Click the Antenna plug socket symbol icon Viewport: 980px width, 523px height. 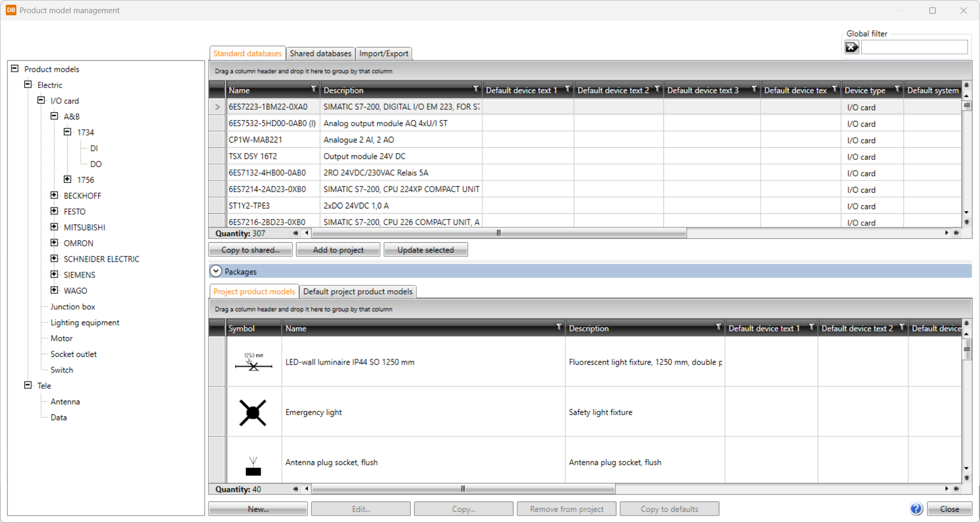click(253, 466)
